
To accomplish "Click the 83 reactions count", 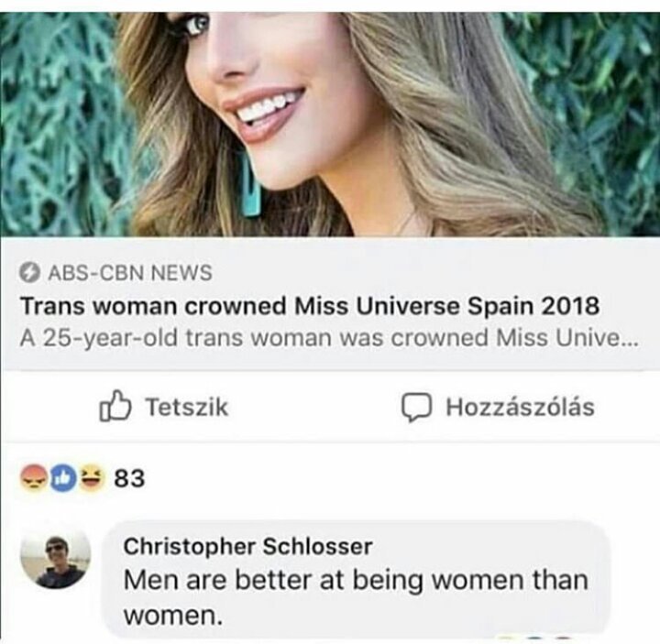I will (129, 478).
